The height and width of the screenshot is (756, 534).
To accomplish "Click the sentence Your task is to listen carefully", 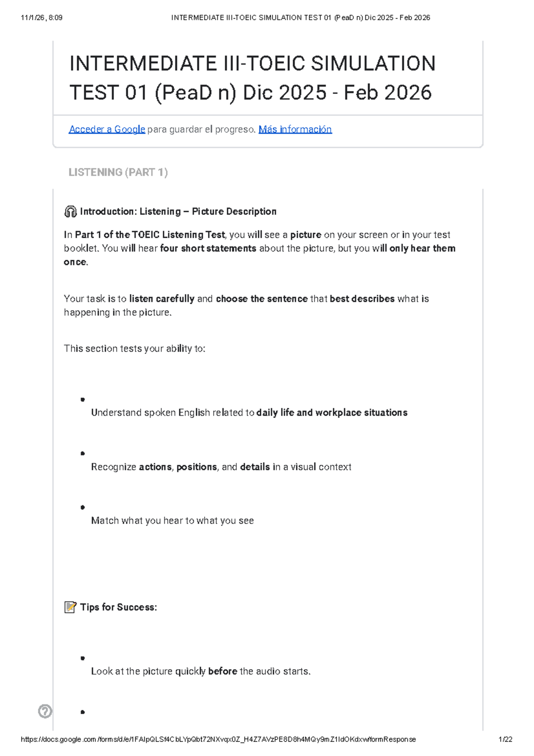I will [246, 305].
